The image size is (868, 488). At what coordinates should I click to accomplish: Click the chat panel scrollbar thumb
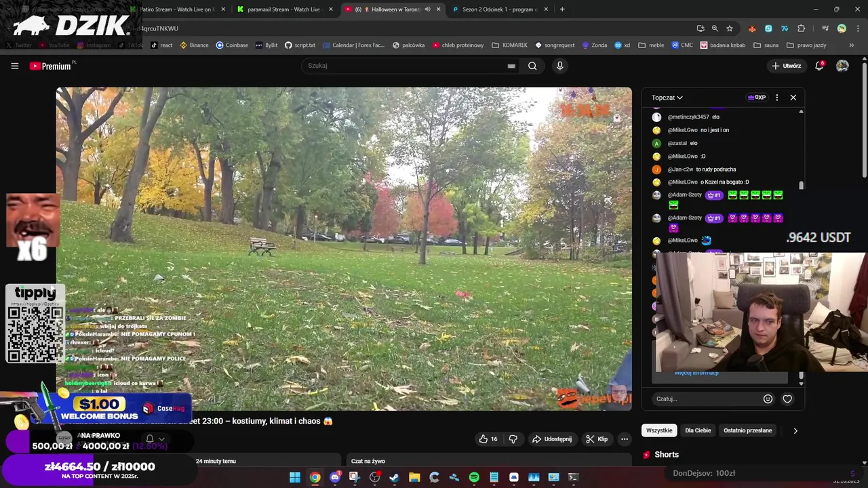(801, 185)
